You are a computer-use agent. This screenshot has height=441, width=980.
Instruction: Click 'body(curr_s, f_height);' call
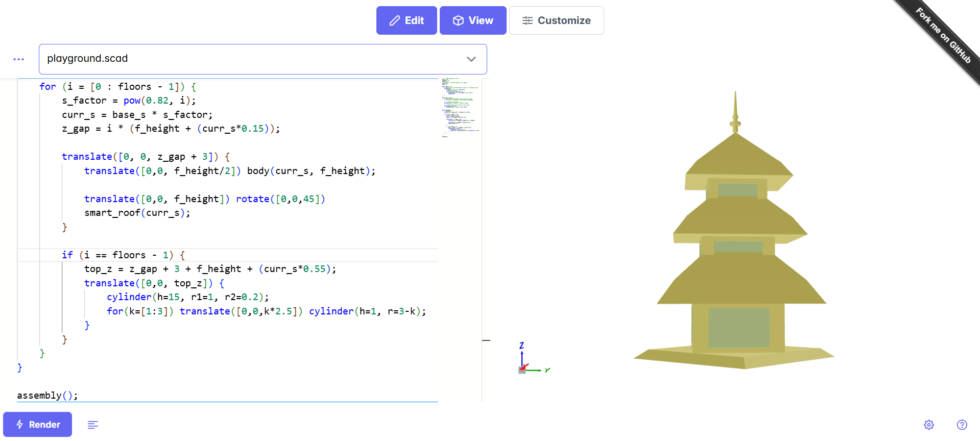(312, 171)
